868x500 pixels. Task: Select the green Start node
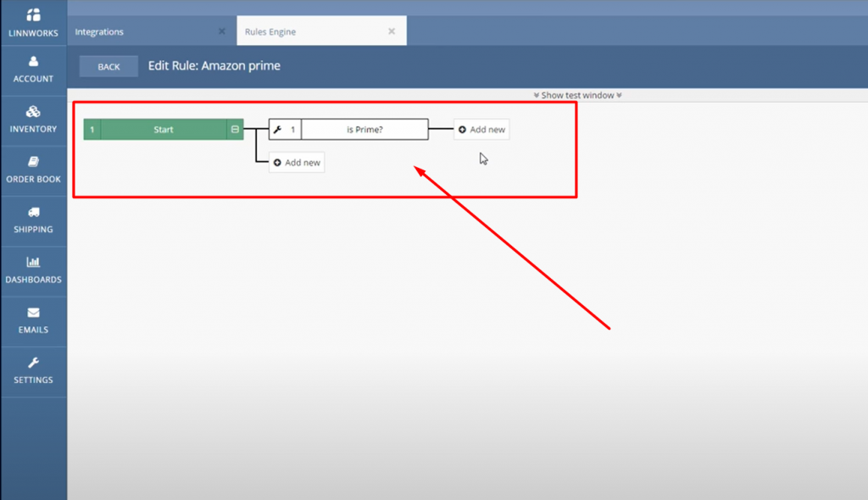[164, 130]
